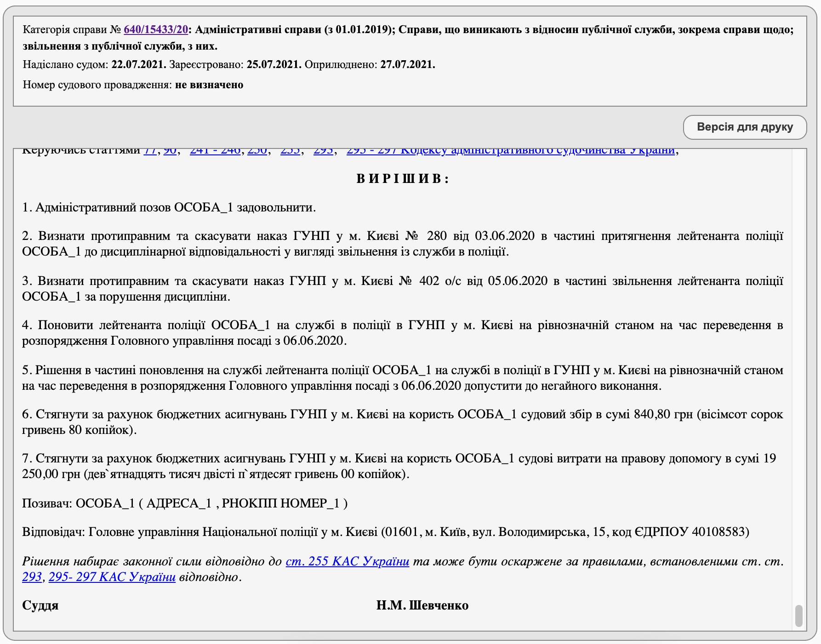Screen dimensions: 821x644
Task: Open ст. 255 КАС України link
Action: [348, 561]
